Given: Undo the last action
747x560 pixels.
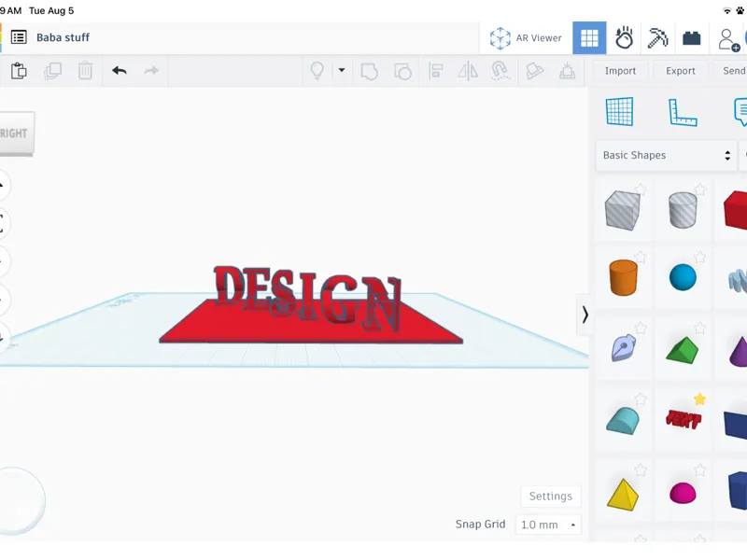Looking at the screenshot, I should (120, 71).
